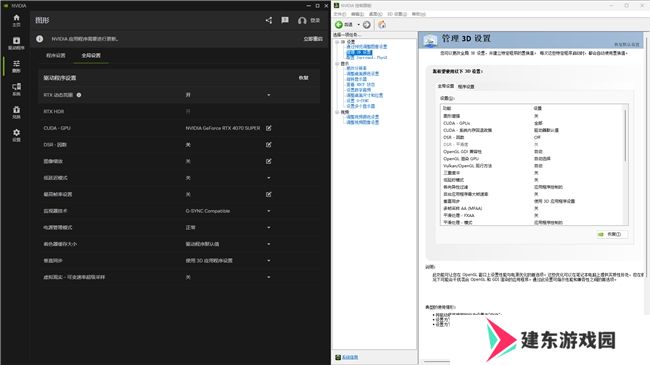
Task: Collapse 视频 tree node in Control Panel
Action: coord(337,112)
